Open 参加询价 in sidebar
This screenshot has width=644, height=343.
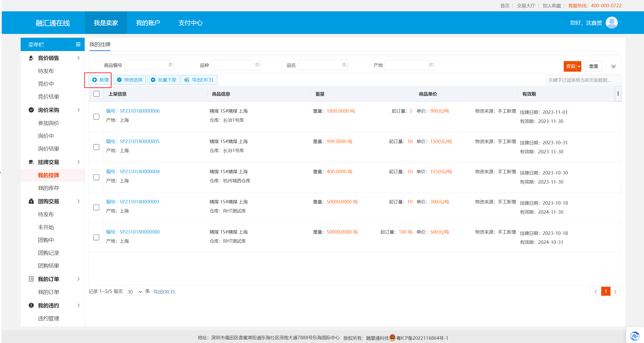49,123
